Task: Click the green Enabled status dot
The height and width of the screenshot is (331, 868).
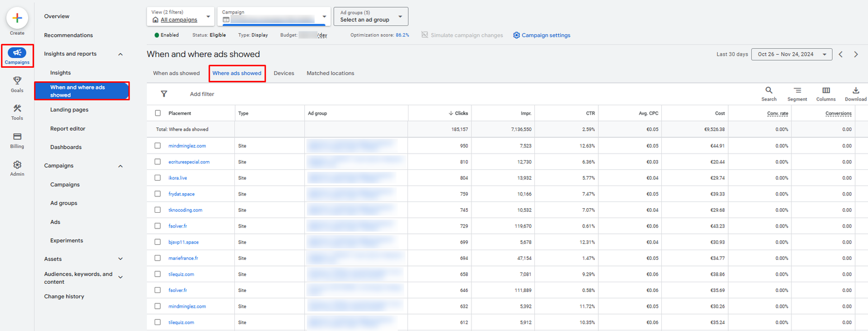Action: (x=157, y=35)
